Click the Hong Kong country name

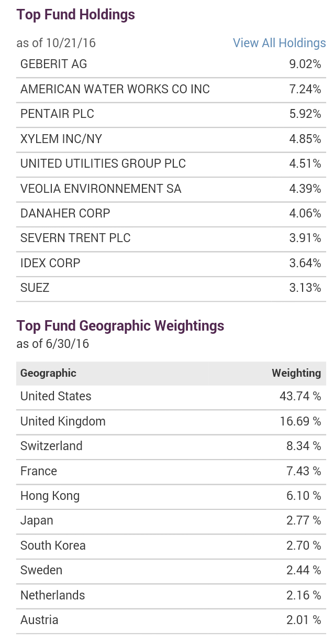[x=50, y=496]
